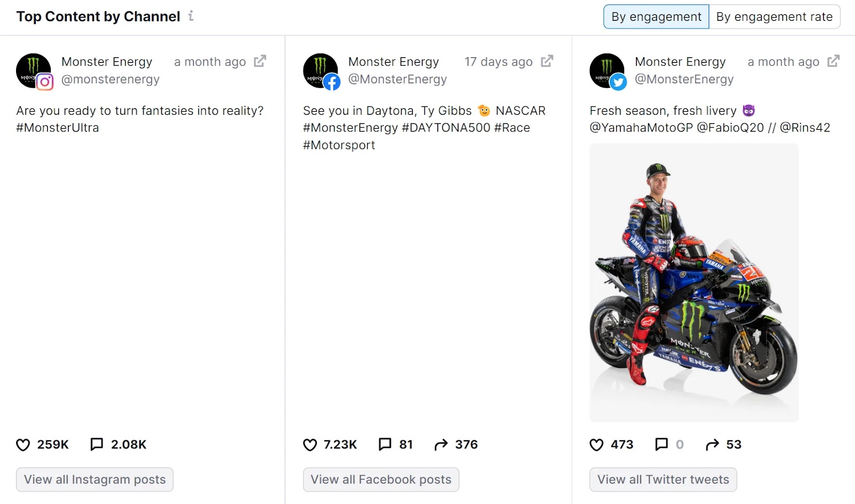Click the heart icon showing 473 likes

[x=596, y=444]
